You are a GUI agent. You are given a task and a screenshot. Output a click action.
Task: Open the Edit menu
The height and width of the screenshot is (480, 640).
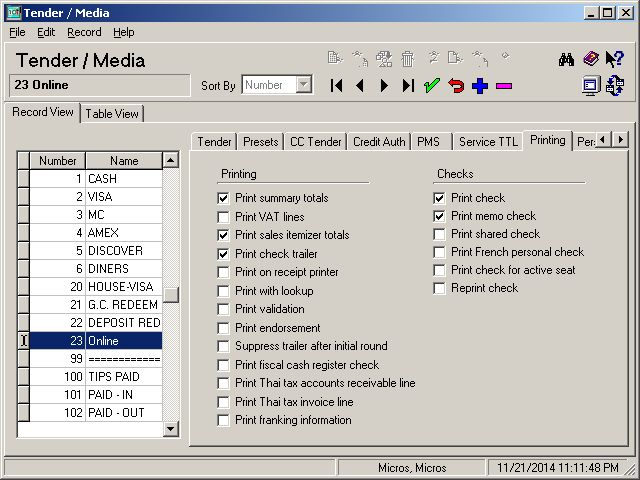coord(46,32)
